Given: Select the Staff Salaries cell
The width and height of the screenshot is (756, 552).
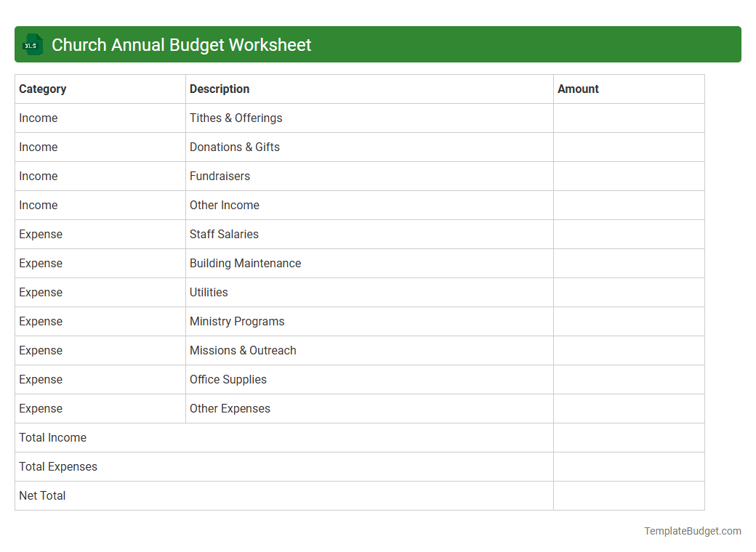Looking at the screenshot, I should coord(224,234).
